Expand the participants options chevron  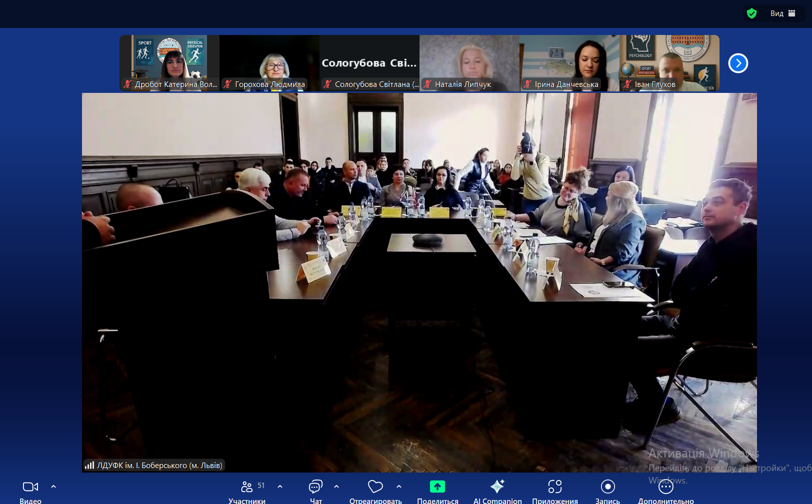pos(280,486)
